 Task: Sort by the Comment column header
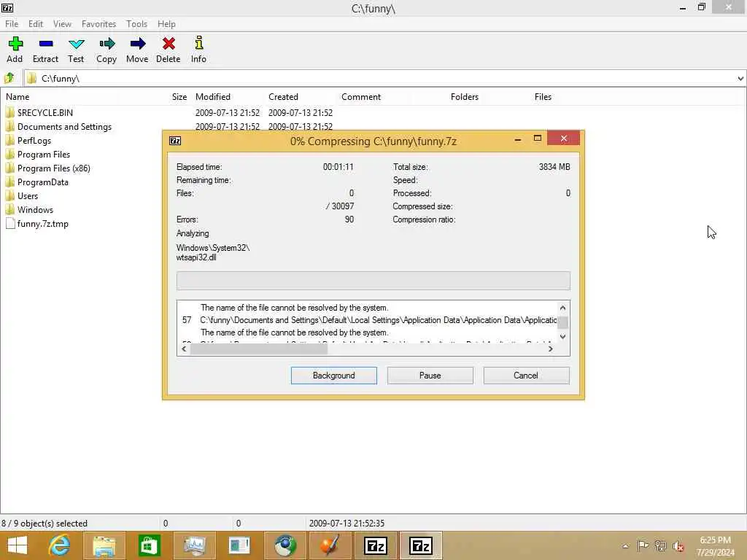(x=361, y=97)
